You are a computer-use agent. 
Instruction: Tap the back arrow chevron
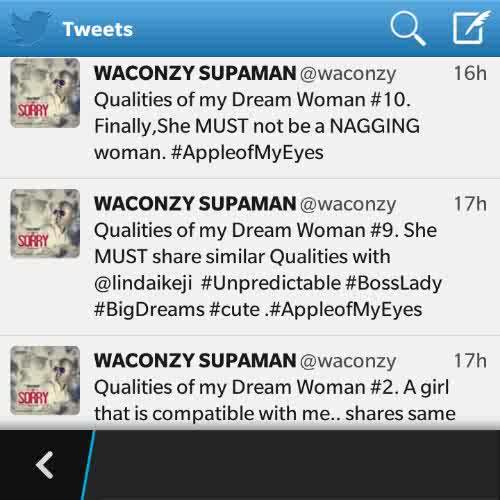(x=45, y=465)
